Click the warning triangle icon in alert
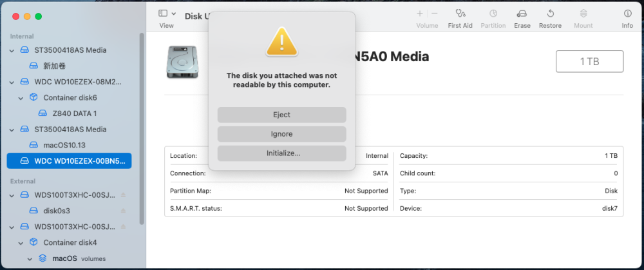Screen dimensions: 644x270 282,42
